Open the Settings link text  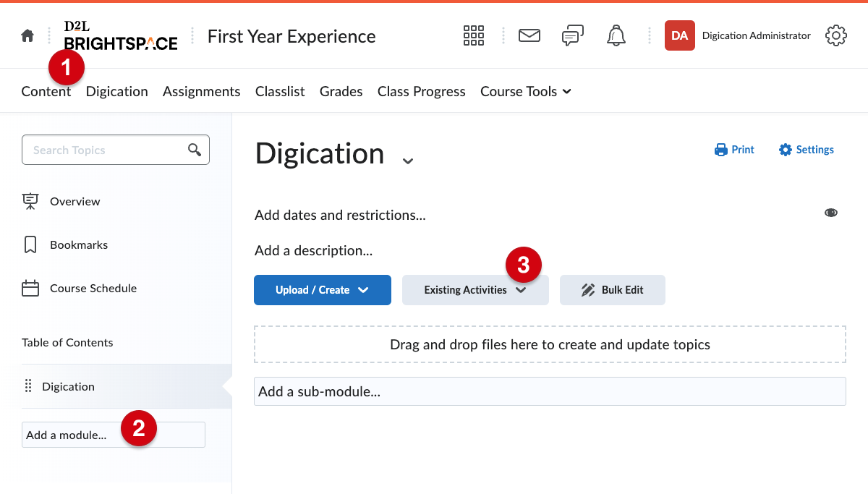click(815, 150)
